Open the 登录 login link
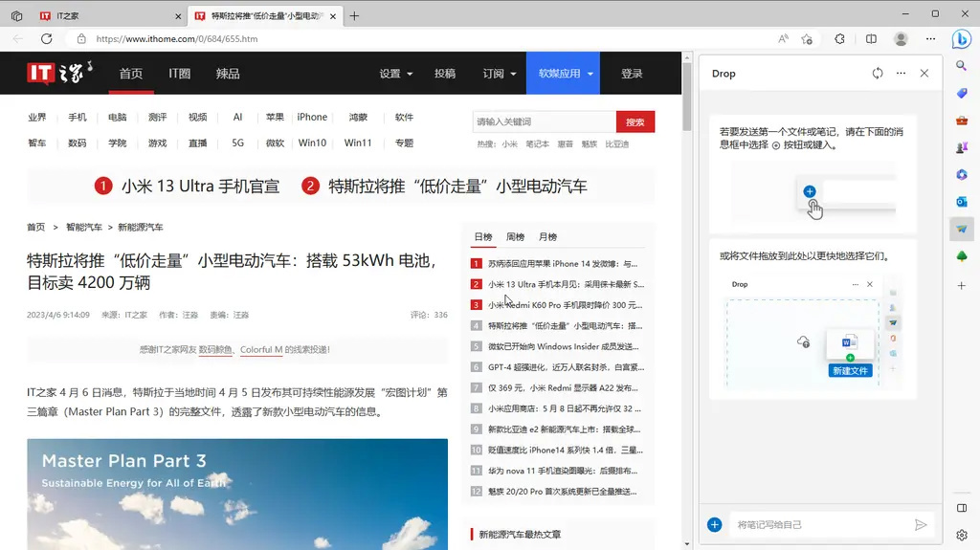This screenshot has width=980, height=550. [x=632, y=74]
